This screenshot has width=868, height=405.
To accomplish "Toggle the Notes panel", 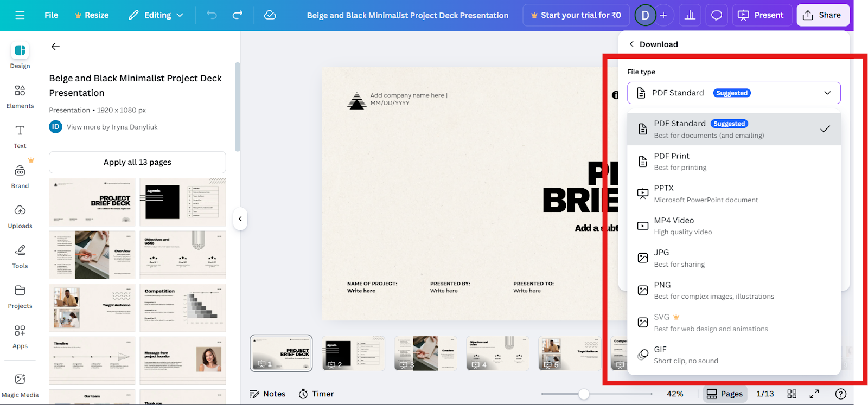I will 267,394.
